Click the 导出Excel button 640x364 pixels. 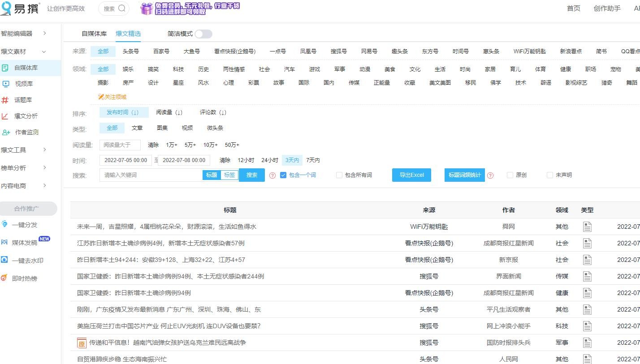(x=411, y=175)
